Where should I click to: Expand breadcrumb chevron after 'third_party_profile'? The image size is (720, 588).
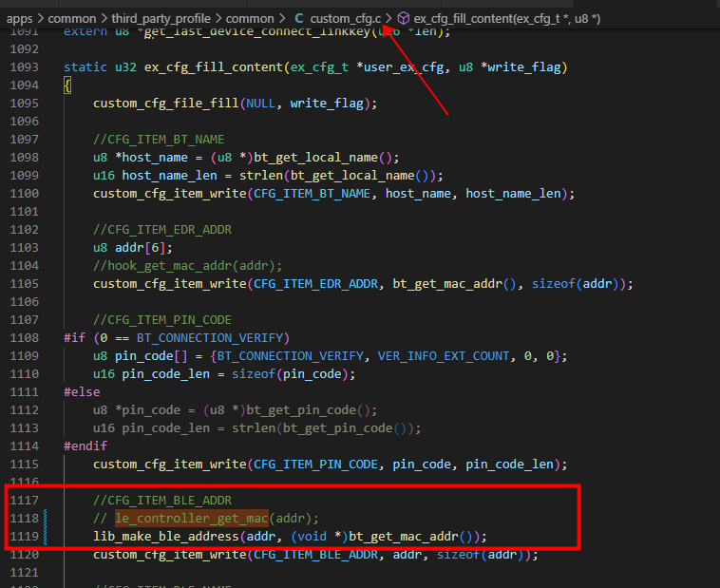coord(218,19)
